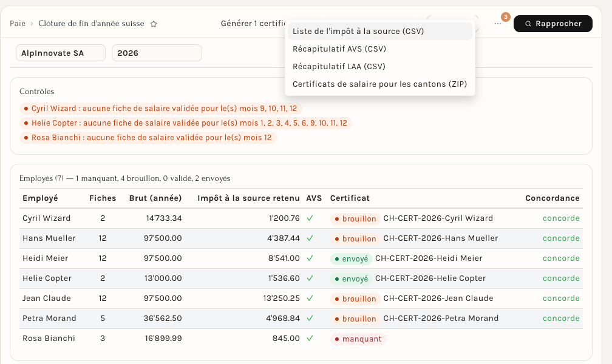This screenshot has width=612, height=364.
Task: Star the Clôture de fin d'année suisse page
Action: click(x=154, y=24)
